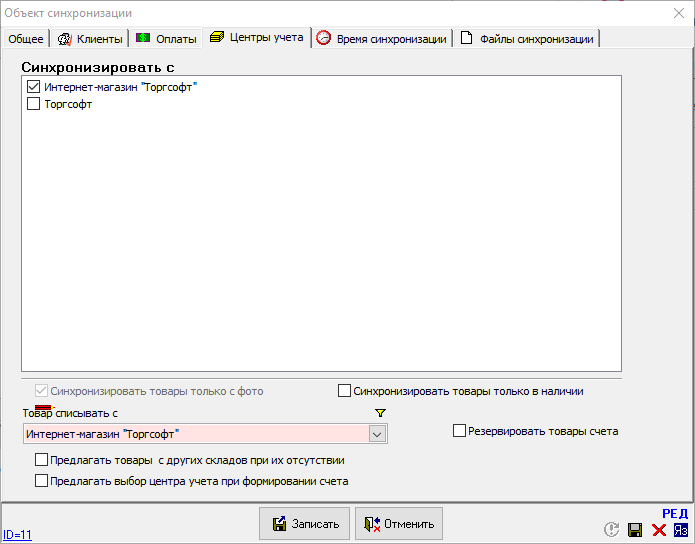Click the yellow filter funnel icon
This screenshot has width=695, height=544.
point(380,413)
